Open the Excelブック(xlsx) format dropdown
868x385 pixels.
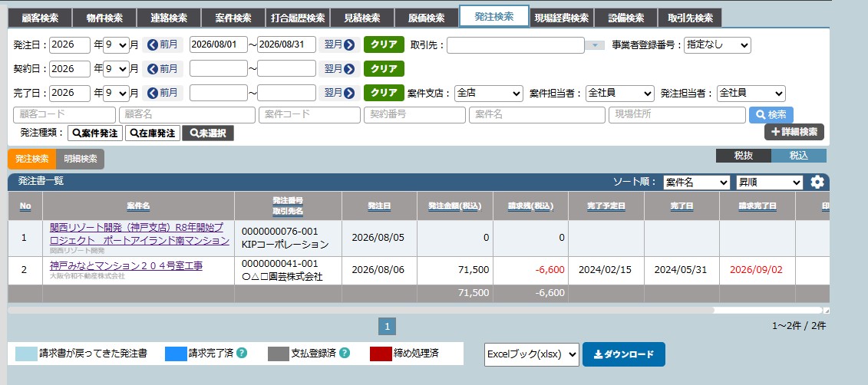pos(531,354)
